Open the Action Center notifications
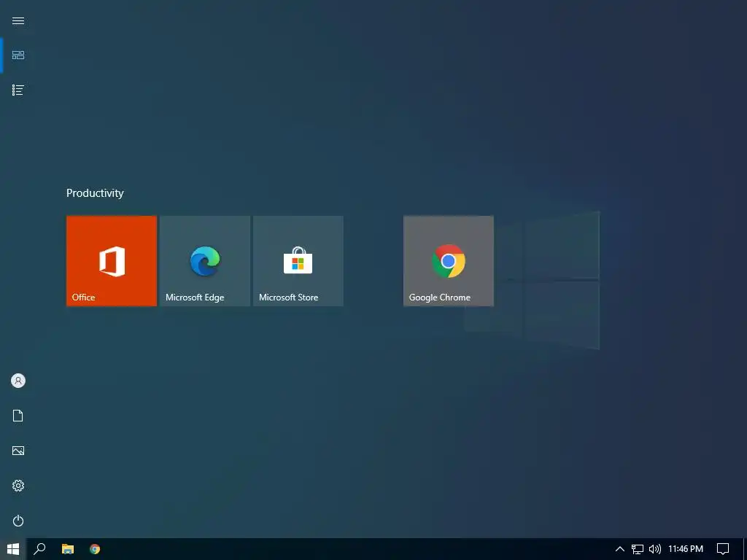 723,549
